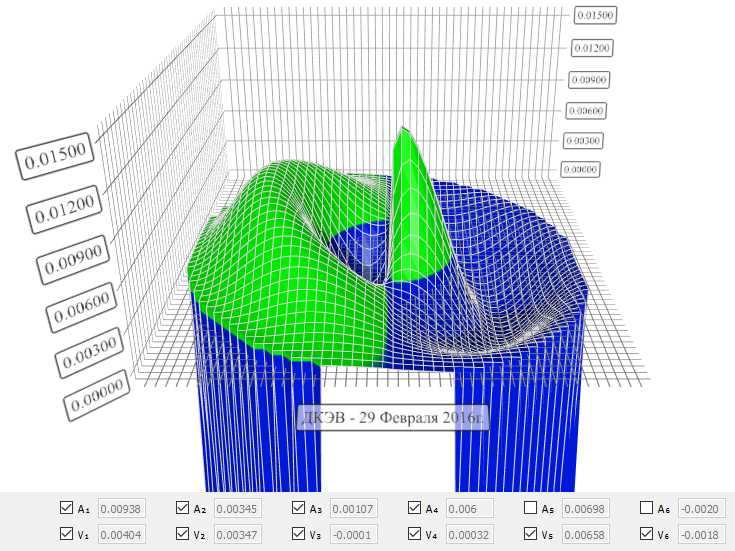Check the A₆ checkbox
The image size is (735, 551).
[x=647, y=508]
